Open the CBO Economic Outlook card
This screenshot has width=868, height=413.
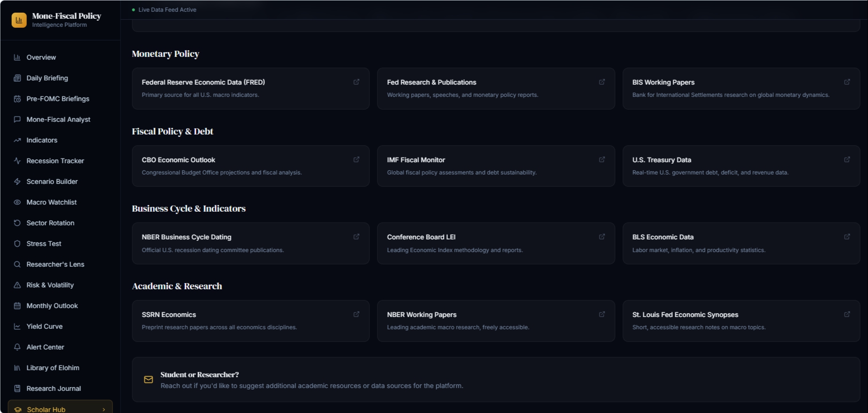click(251, 166)
